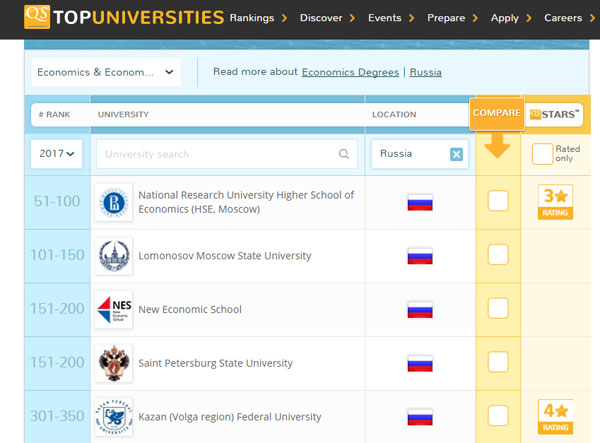The width and height of the screenshot is (600, 443).
Task: Tick the compare checkbox for Saint Petersburg State
Action: pyautogui.click(x=498, y=362)
